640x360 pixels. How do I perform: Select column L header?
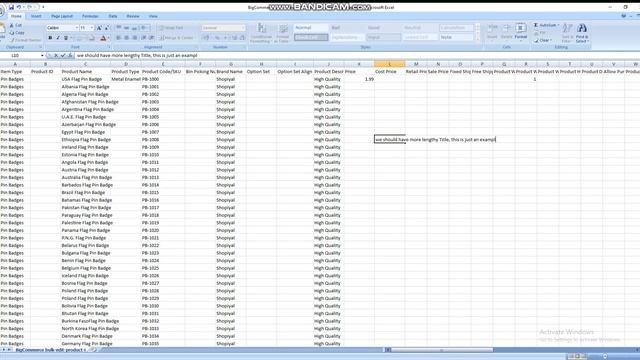[x=390, y=64]
